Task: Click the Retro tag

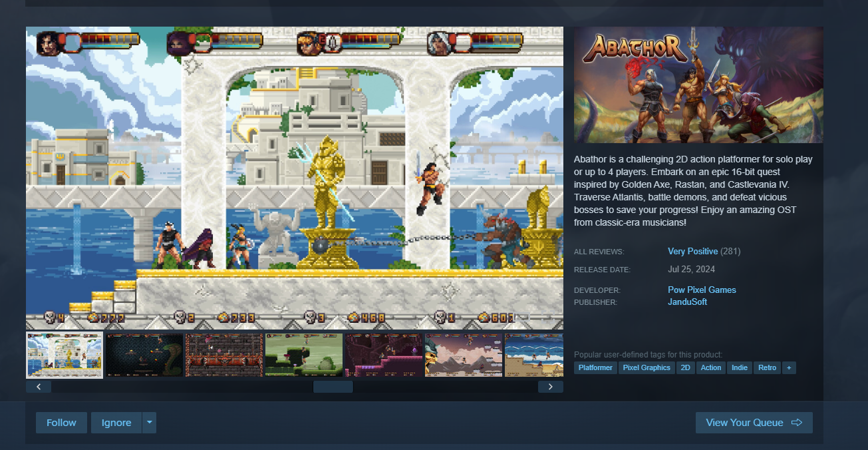Action: (767, 367)
